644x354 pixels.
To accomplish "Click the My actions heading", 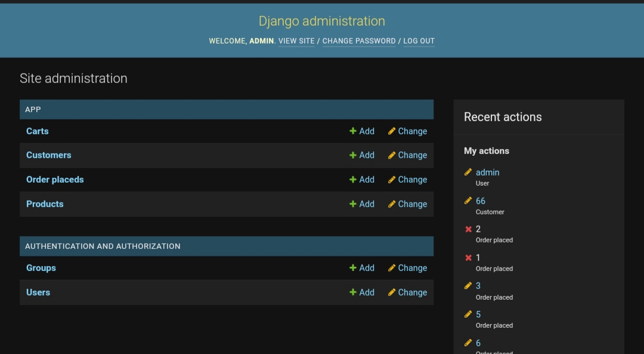I will [x=487, y=151].
